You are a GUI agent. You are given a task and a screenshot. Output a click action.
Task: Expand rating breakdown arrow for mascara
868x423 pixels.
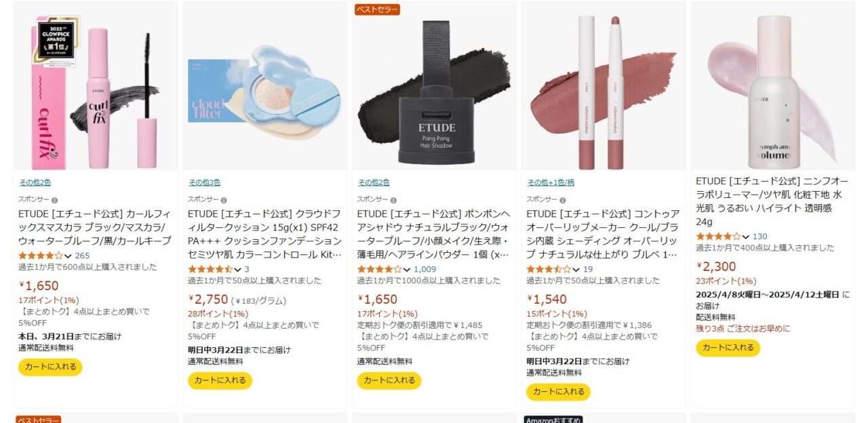(68, 256)
